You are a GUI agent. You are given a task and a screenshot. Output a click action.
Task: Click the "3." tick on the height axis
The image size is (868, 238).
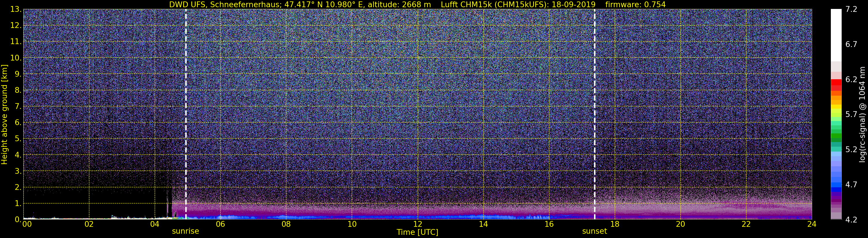click(18, 171)
